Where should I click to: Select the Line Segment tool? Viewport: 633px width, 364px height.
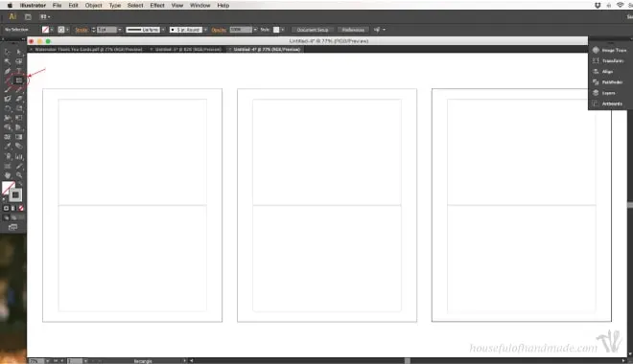coord(8,80)
